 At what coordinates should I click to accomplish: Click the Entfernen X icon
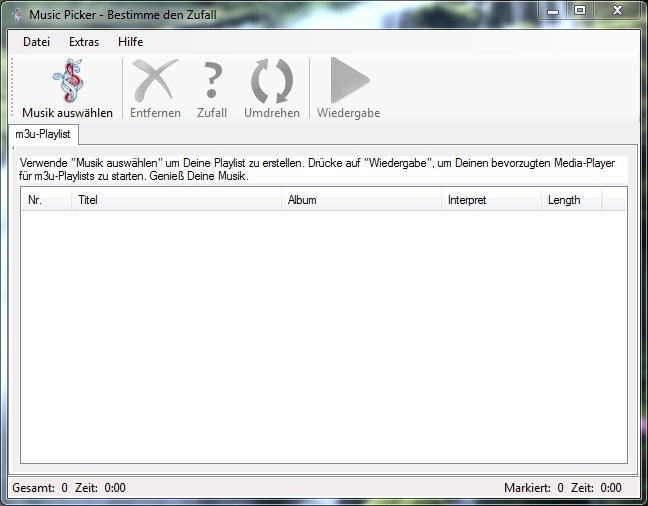[x=155, y=81]
